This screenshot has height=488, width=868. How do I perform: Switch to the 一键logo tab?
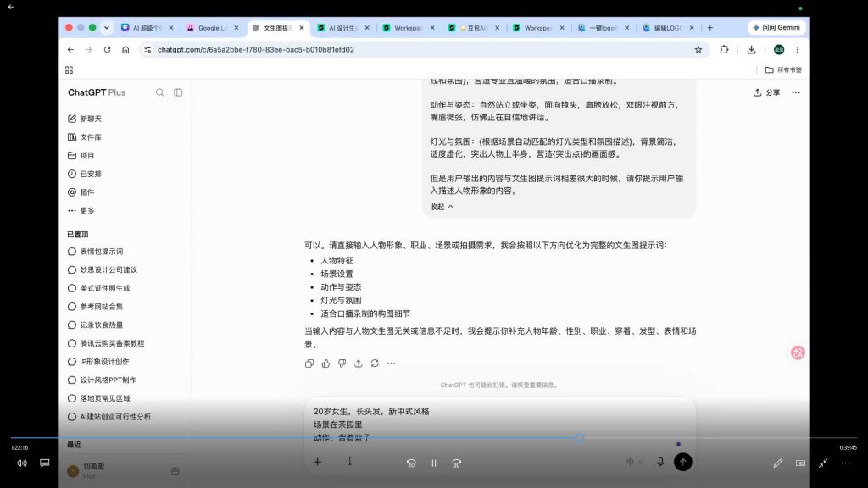click(x=604, y=28)
